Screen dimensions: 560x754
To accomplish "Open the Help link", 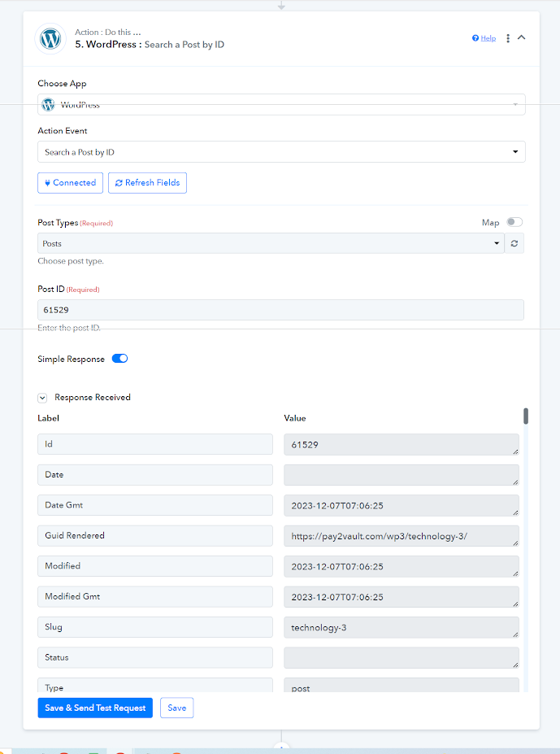I will [x=484, y=38].
